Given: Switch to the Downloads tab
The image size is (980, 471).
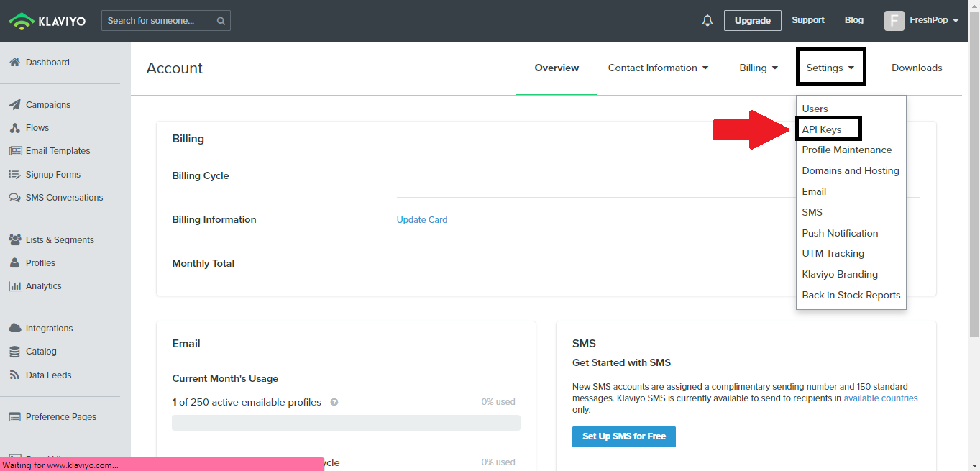Looking at the screenshot, I should point(917,68).
